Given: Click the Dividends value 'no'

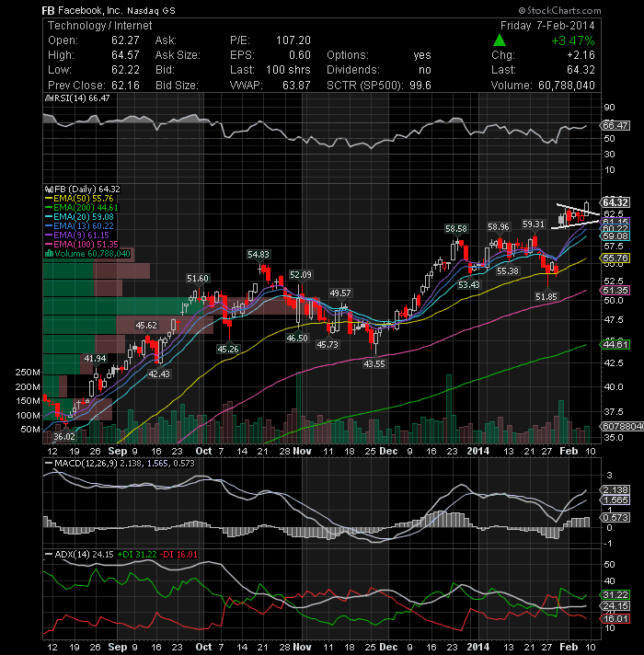Looking at the screenshot, I should [425, 70].
